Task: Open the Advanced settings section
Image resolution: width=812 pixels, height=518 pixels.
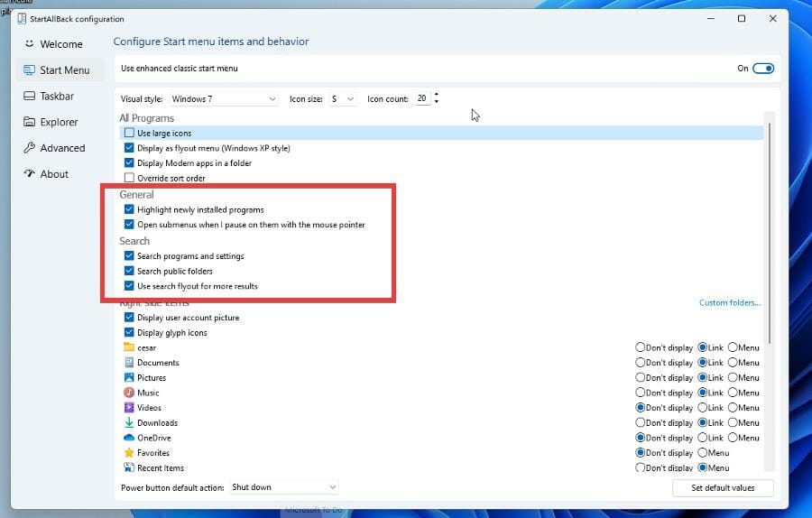Action: point(61,148)
